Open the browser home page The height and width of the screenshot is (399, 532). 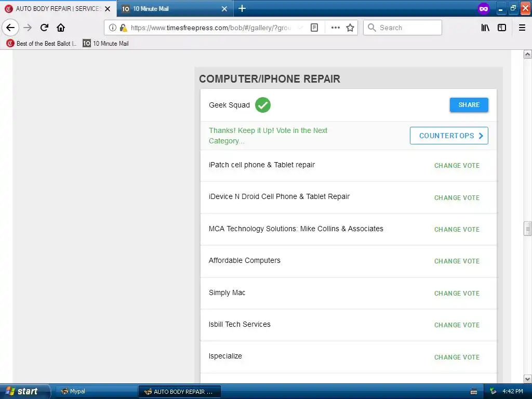[61, 28]
